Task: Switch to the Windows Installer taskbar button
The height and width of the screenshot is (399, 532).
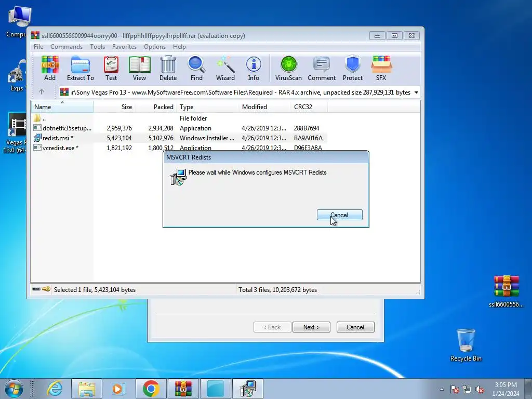Action: coord(248,389)
